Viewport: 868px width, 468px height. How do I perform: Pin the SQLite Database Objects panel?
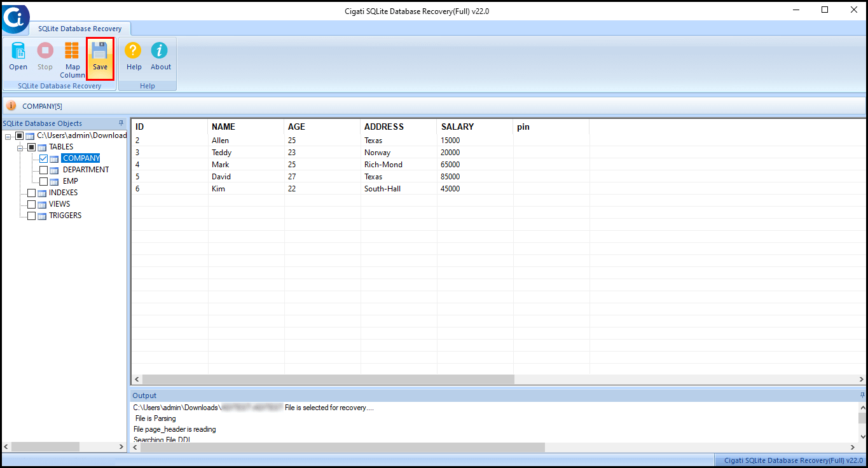(121, 123)
